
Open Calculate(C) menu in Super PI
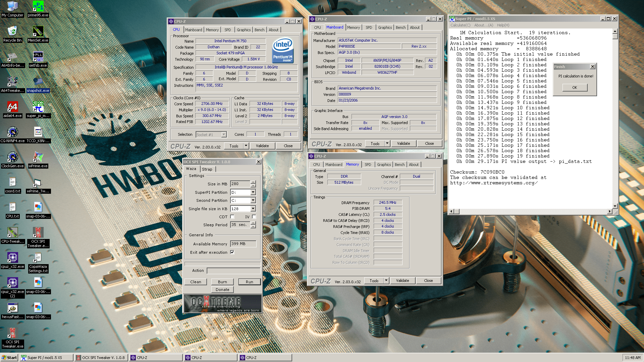click(x=460, y=25)
